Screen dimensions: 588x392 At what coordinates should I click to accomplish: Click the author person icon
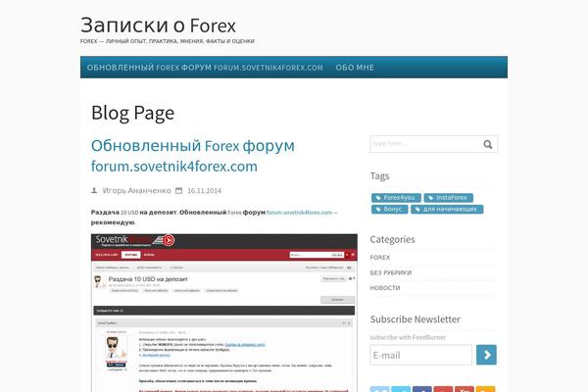pos(94,190)
